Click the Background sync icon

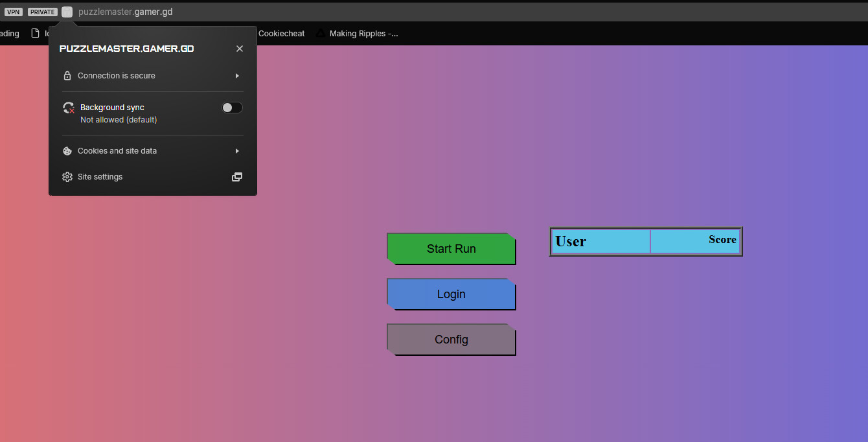pos(68,108)
